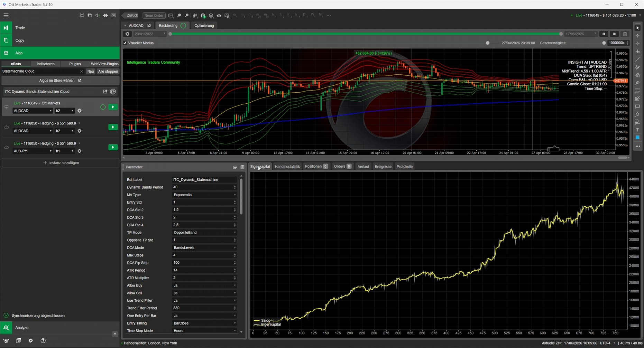Stop the running backtest
Screen dimensions: 644x348
(x=614, y=34)
